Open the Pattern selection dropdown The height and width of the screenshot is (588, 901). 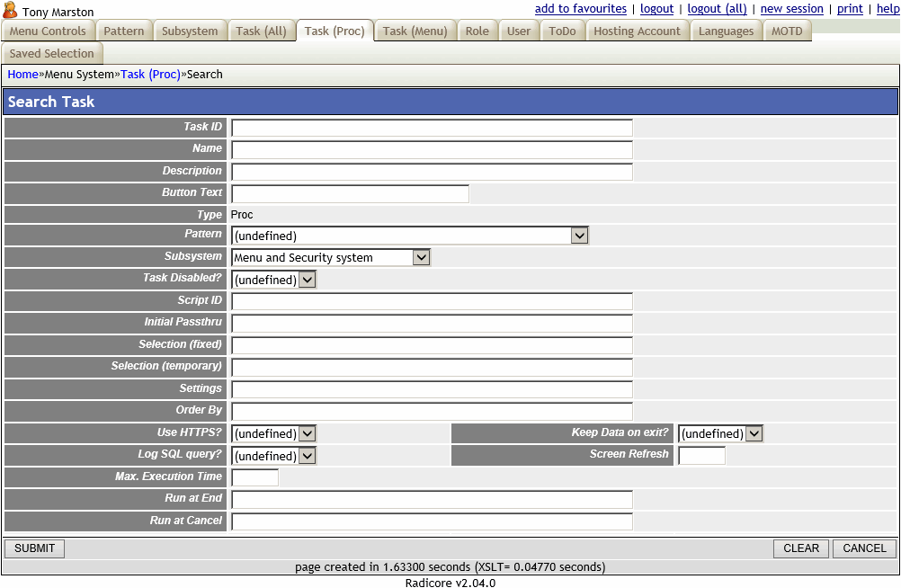click(580, 235)
